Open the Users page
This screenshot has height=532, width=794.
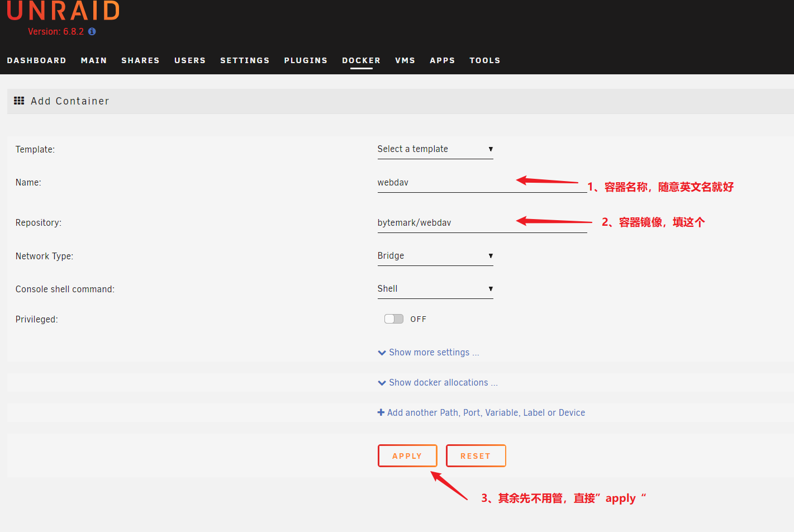190,60
